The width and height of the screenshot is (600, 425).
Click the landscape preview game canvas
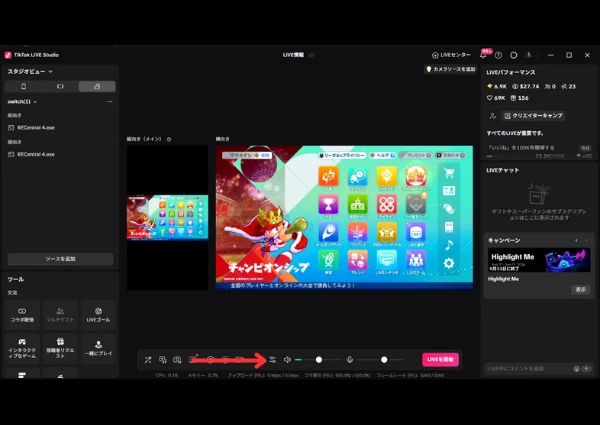tap(344, 217)
